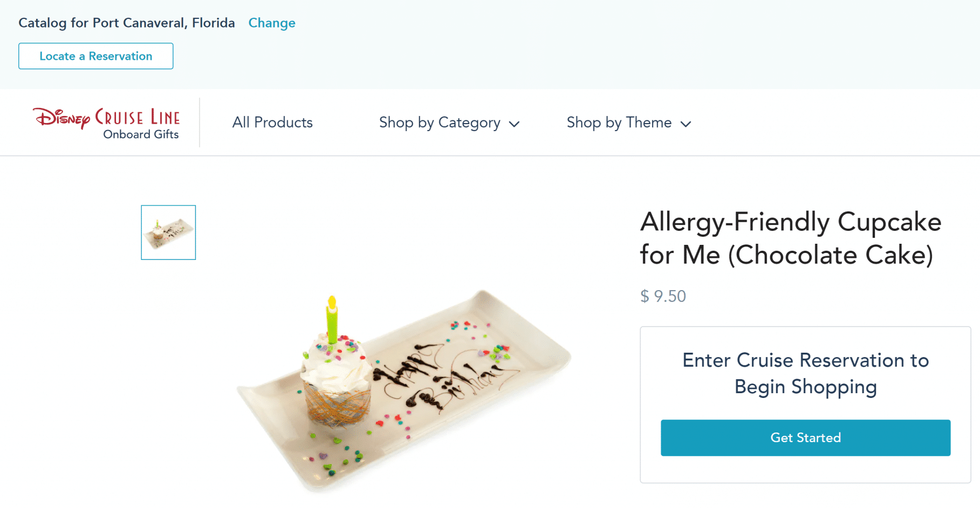980x508 pixels.
Task: Expand the Shop by Theme chevron
Action: pos(686,124)
